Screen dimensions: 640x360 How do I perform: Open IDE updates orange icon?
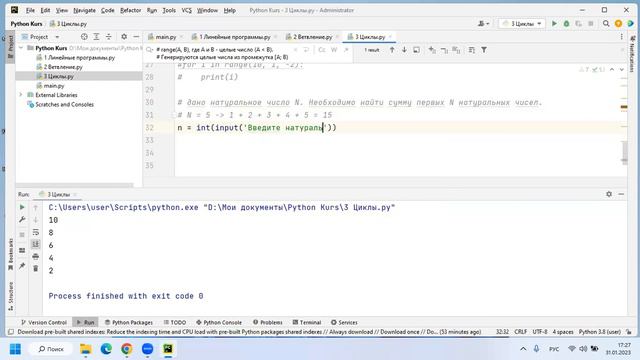pyautogui.click(x=618, y=24)
